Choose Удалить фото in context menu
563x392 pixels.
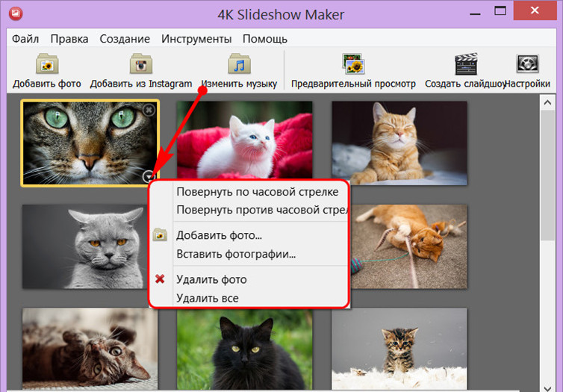211,279
